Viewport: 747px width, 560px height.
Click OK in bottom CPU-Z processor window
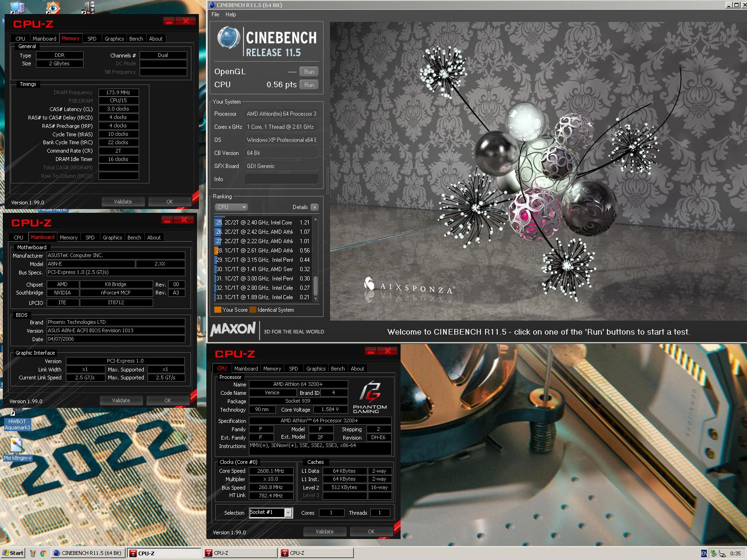[x=371, y=532]
